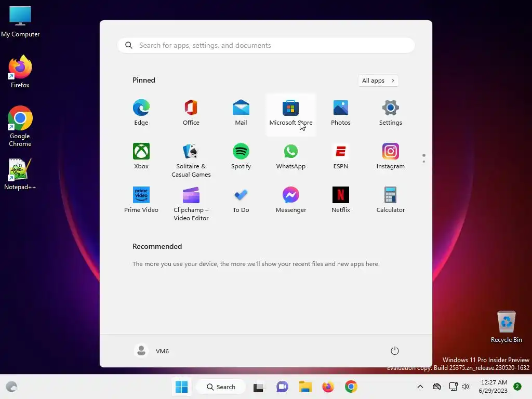Open Task View on the taskbar
This screenshot has width=532, height=399.
[x=258, y=387]
